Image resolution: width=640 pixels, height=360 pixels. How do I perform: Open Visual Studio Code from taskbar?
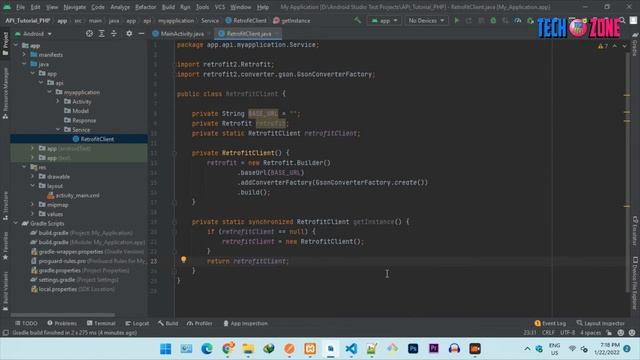pyautogui.click(x=351, y=349)
